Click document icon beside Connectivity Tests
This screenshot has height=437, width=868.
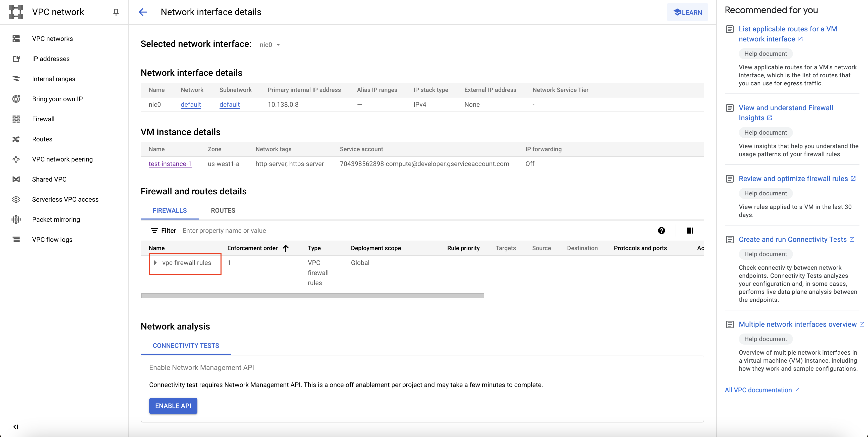pyautogui.click(x=730, y=240)
